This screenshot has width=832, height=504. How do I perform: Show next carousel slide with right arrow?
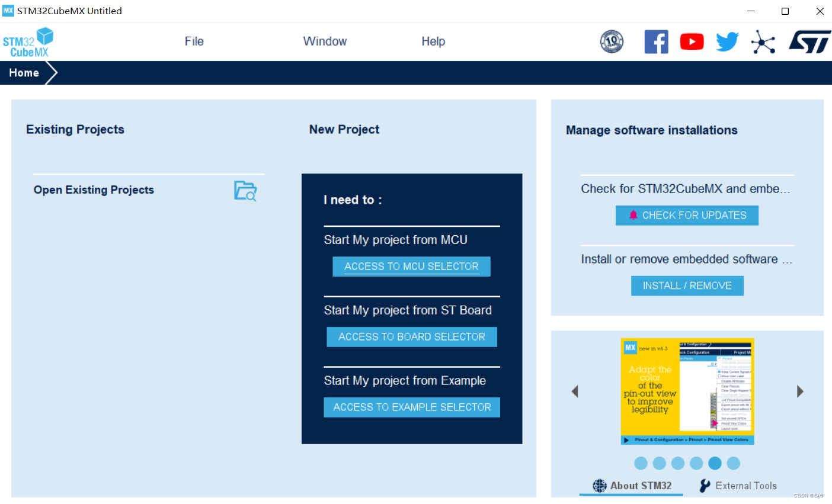tap(800, 391)
